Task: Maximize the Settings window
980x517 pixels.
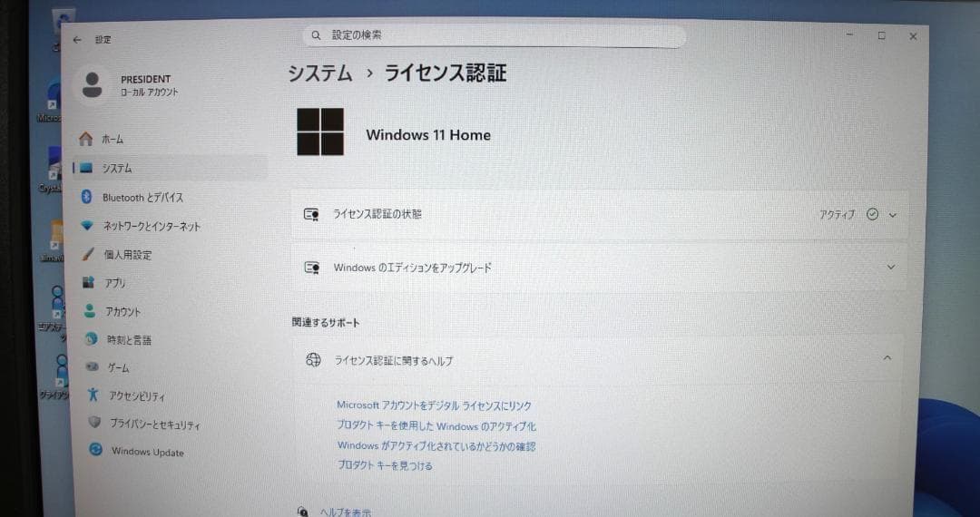Action: pos(881,36)
